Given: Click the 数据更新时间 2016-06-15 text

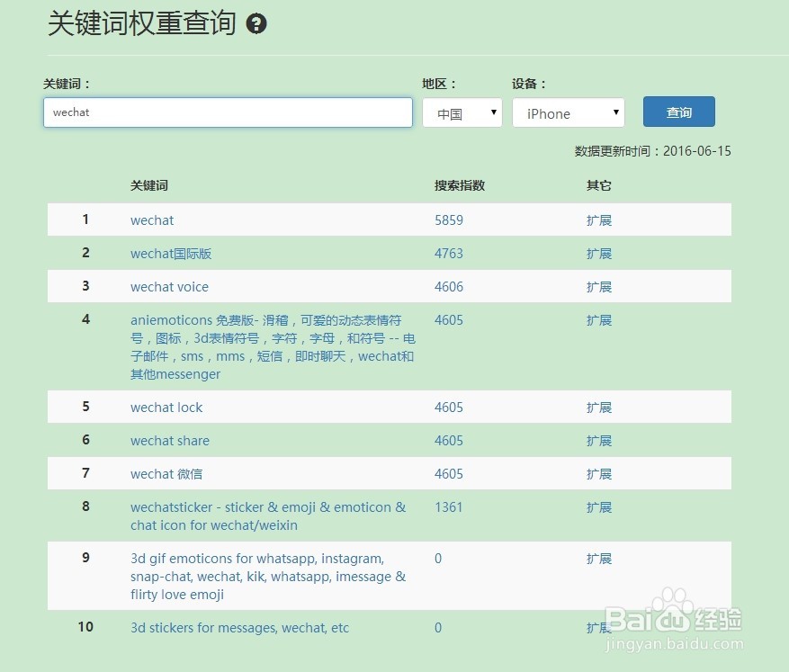Looking at the screenshot, I should click(652, 151).
